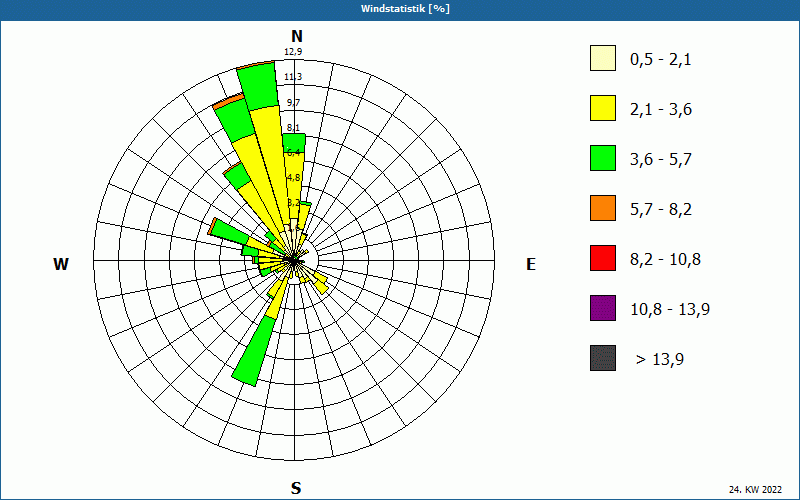Click the red 8,2 - 10,8 legend swatch
800x500 pixels.
(603, 258)
